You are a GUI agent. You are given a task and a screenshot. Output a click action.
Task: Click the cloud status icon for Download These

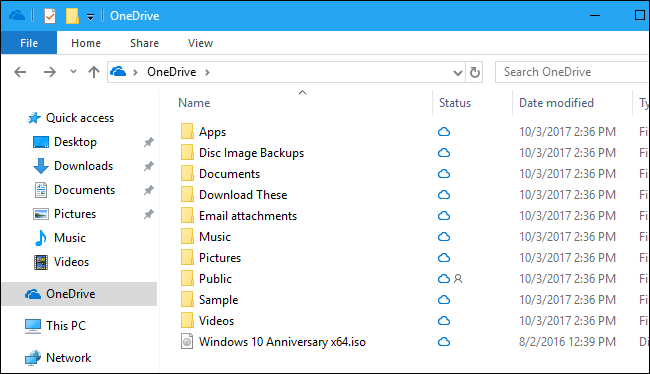pyautogui.click(x=444, y=195)
